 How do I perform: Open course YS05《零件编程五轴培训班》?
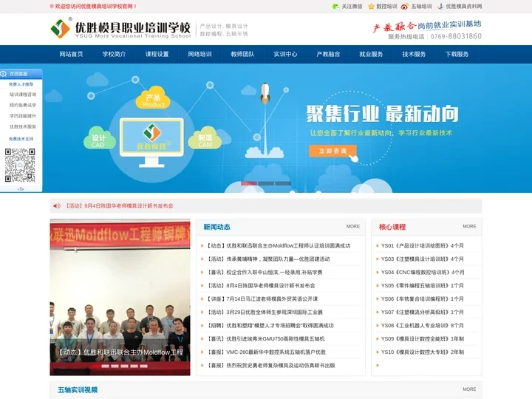pyautogui.click(x=423, y=285)
